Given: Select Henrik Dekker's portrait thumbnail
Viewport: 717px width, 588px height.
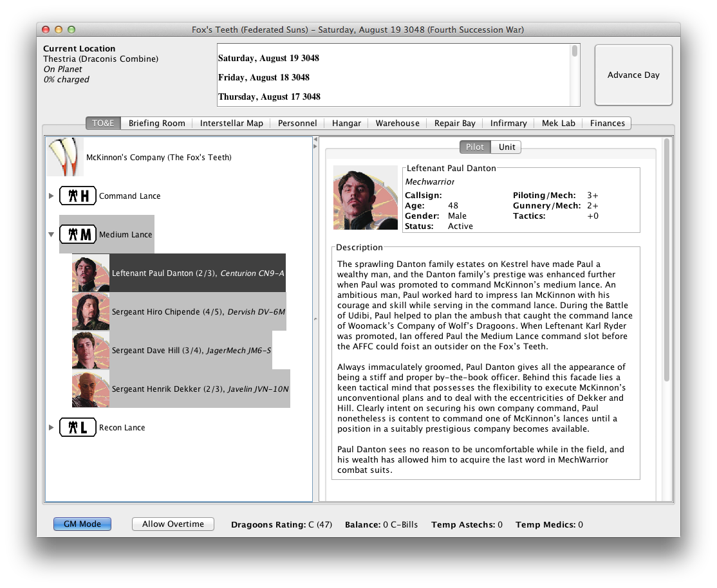Looking at the screenshot, I should 91,389.
